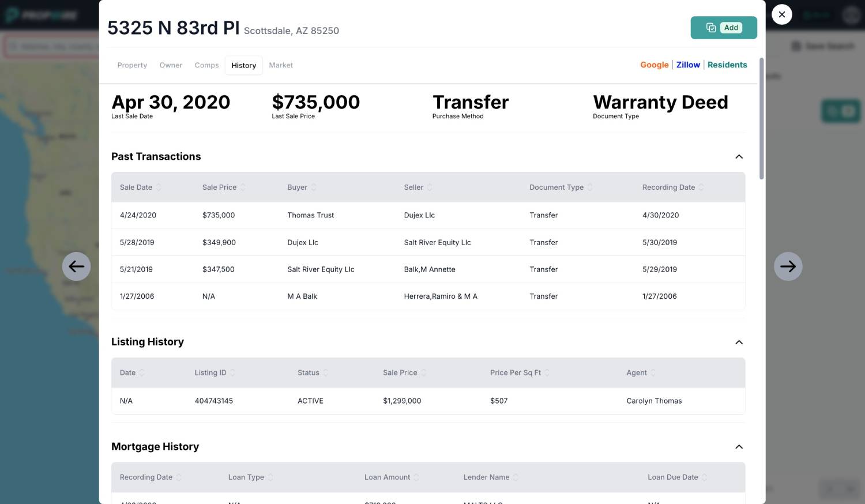This screenshot has height=504, width=865.
Task: Go to the previous property with left arrow
Action: (x=76, y=266)
